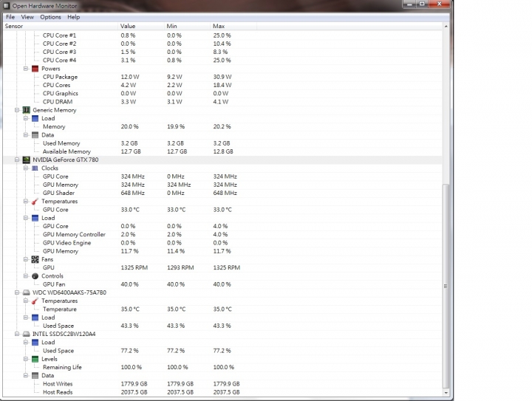Click the Controls knob icon
The width and height of the screenshot is (532, 401).
(35, 276)
